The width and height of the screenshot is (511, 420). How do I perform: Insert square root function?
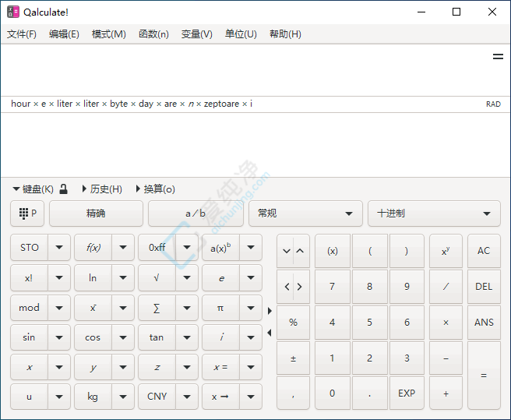coord(157,278)
